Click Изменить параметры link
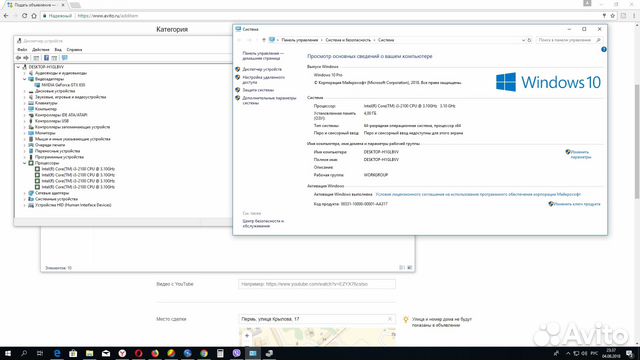The image size is (640, 360). (580, 154)
